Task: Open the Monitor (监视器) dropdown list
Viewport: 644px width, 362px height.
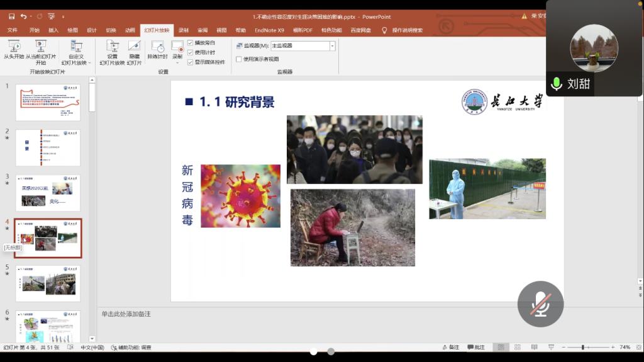Action: coord(332,46)
